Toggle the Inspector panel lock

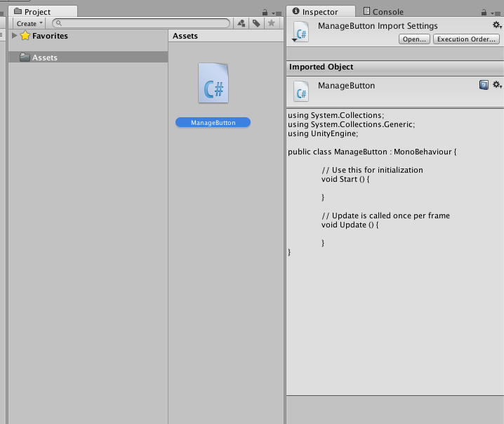click(484, 13)
